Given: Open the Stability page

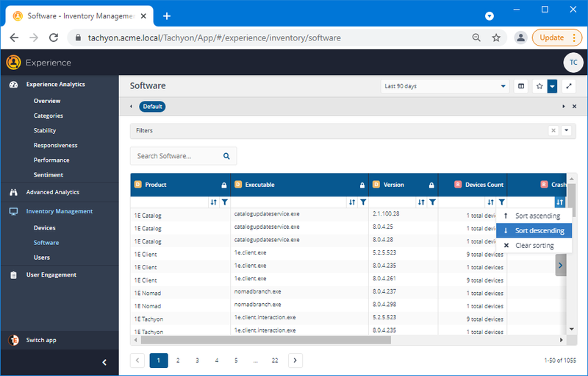Looking at the screenshot, I should (x=45, y=130).
